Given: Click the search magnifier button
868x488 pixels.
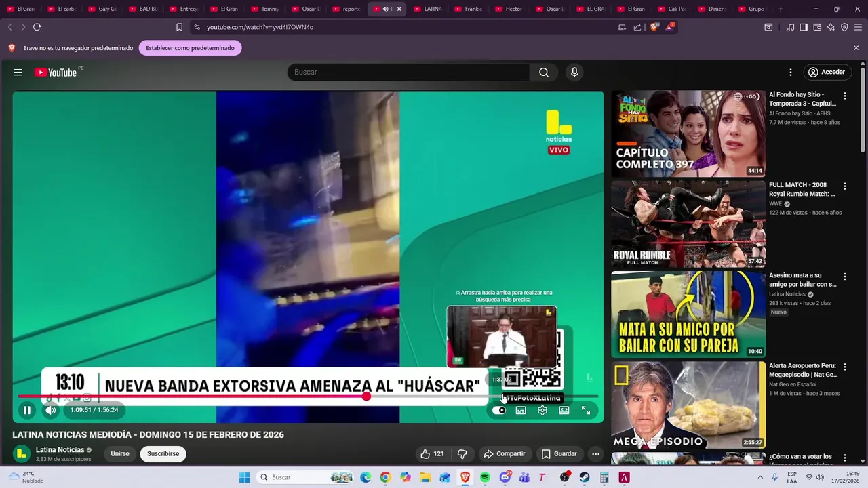Looking at the screenshot, I should pyautogui.click(x=544, y=72).
